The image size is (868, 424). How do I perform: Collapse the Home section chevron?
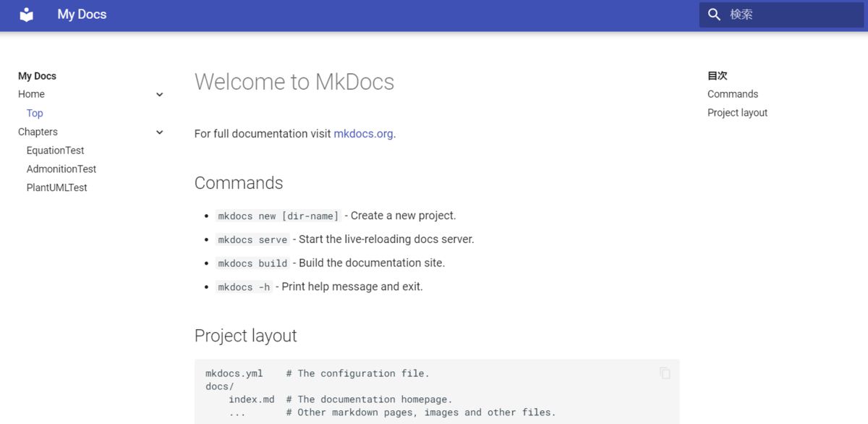[x=160, y=95]
